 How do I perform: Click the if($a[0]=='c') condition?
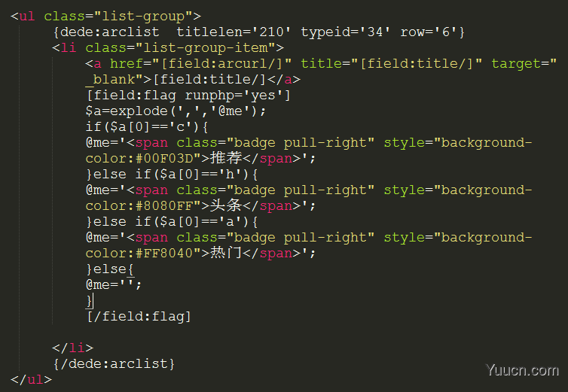pyautogui.click(x=147, y=126)
